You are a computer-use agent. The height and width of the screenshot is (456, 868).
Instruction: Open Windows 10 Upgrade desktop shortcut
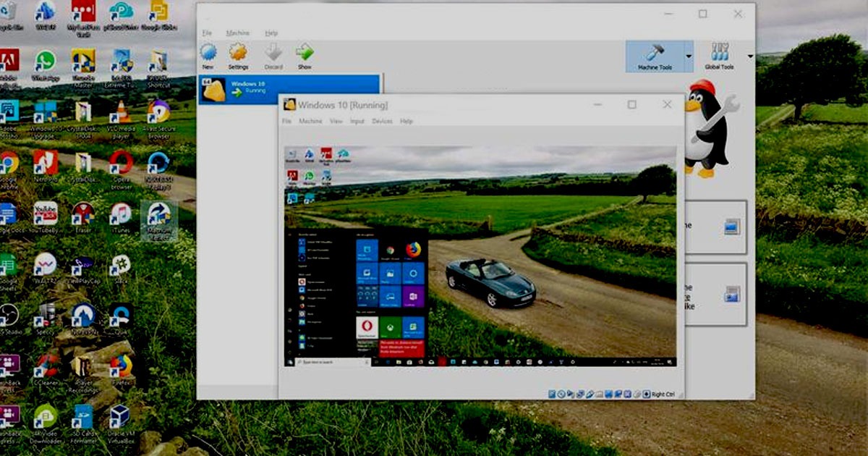pyautogui.click(x=45, y=119)
